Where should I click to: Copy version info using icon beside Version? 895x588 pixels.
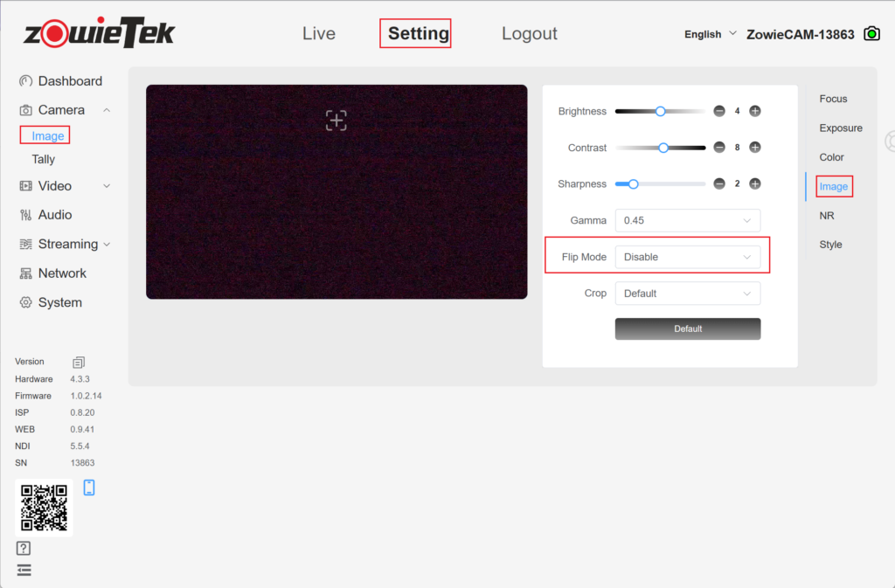[79, 363]
